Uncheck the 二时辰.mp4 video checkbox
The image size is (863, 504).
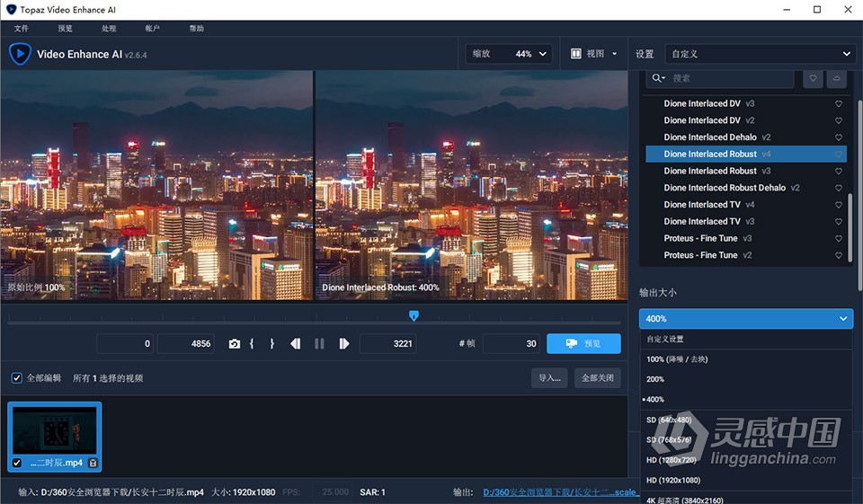[x=17, y=463]
